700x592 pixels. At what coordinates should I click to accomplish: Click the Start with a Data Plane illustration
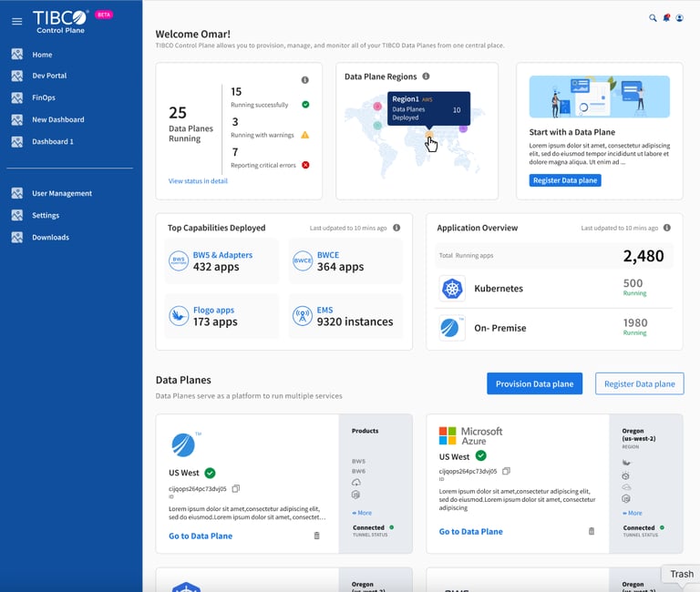click(x=599, y=97)
